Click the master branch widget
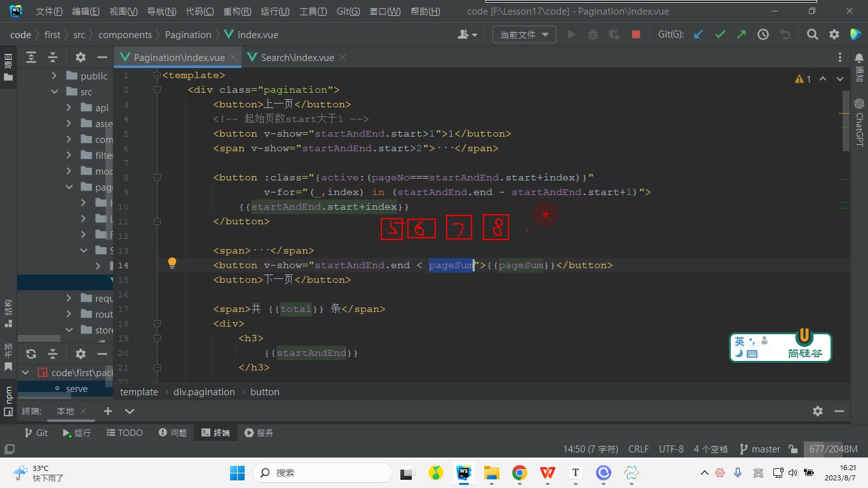 point(760,449)
